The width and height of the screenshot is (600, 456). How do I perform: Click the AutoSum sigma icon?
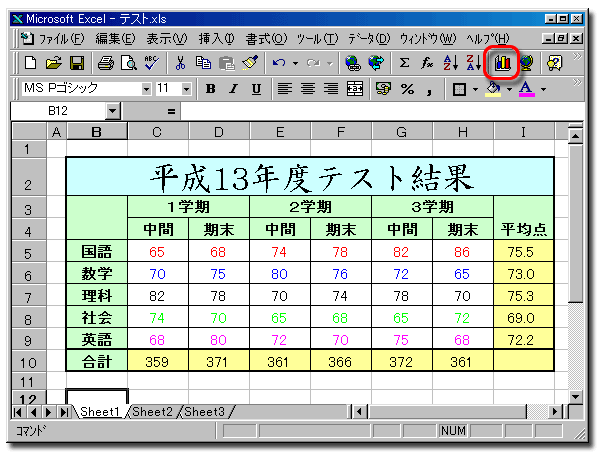click(404, 63)
